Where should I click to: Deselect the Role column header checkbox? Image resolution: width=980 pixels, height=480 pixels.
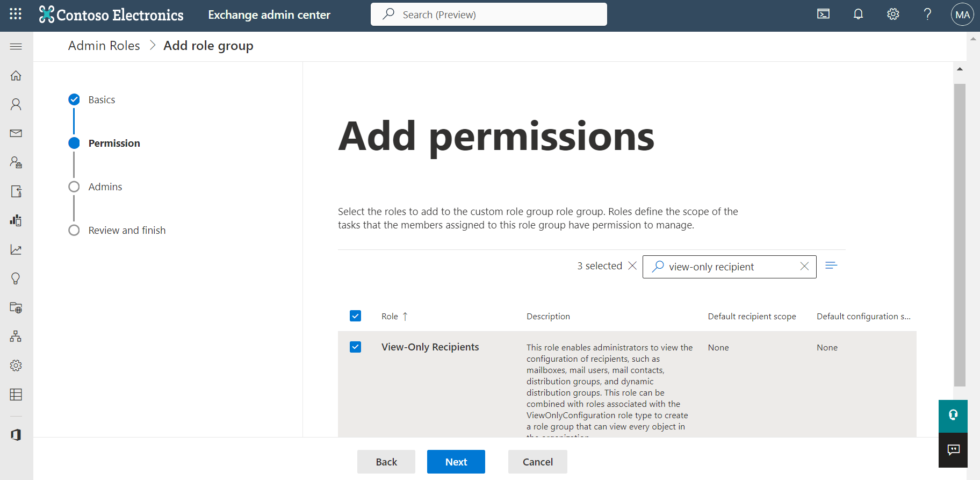pos(355,316)
